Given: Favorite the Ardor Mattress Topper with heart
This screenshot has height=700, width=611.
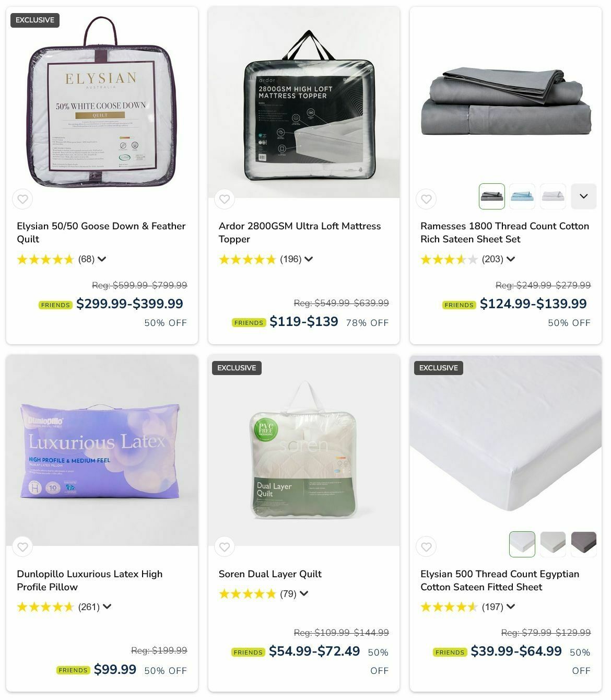Looking at the screenshot, I should (225, 199).
